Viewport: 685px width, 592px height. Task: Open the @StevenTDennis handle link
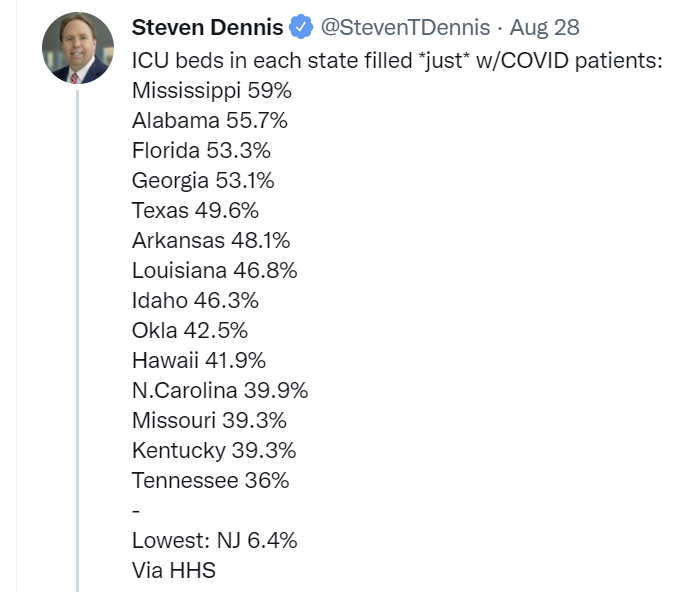[406, 29]
